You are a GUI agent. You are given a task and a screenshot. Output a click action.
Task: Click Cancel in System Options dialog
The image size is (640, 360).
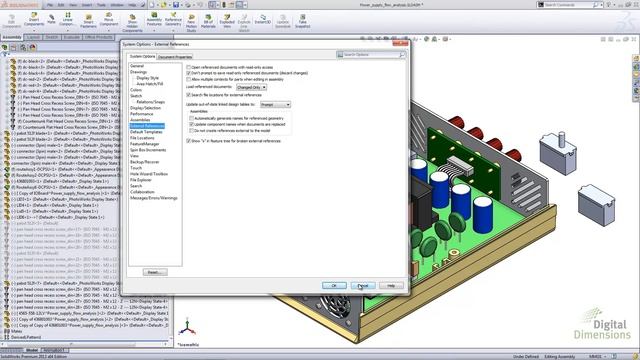(363, 285)
